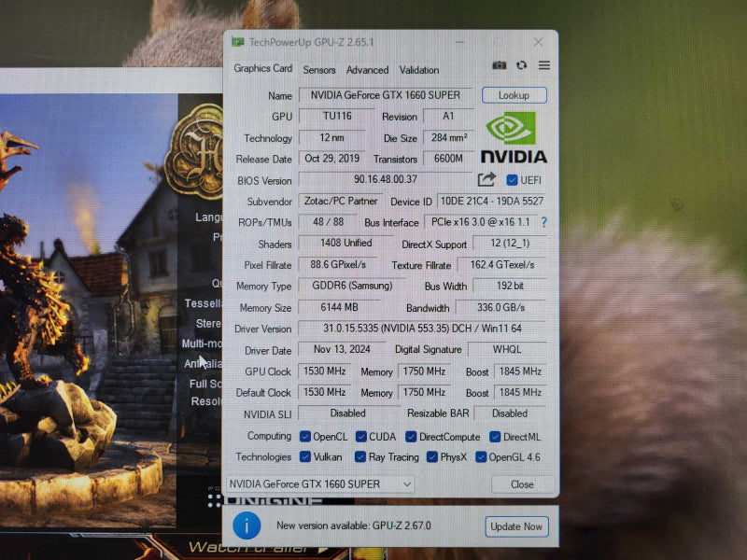Minimize the GPU-Z window

(459, 42)
